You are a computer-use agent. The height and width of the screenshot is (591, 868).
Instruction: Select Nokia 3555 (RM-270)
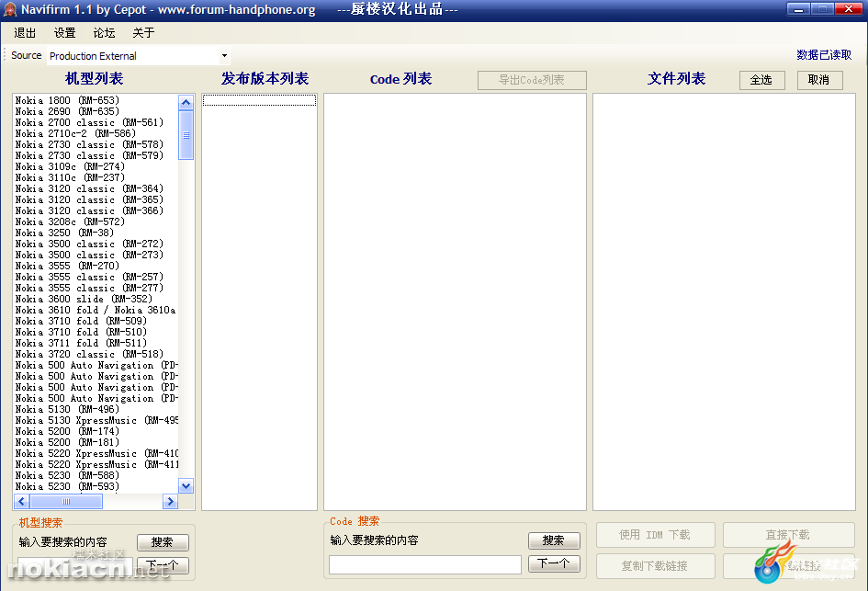[68, 266]
